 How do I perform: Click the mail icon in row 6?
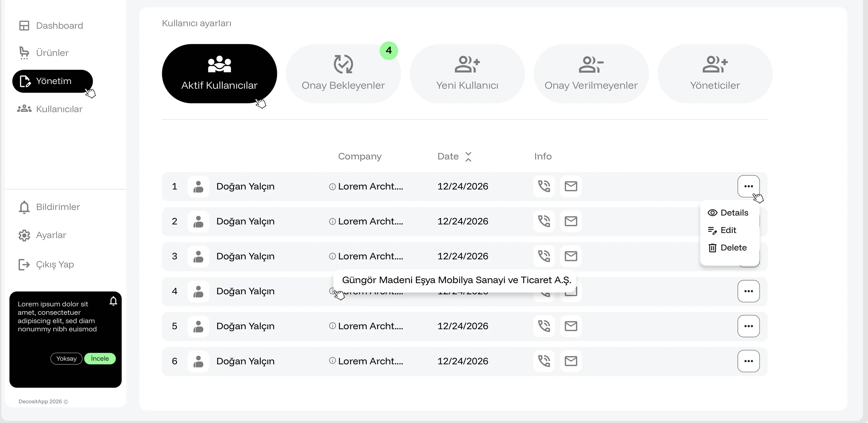click(571, 361)
